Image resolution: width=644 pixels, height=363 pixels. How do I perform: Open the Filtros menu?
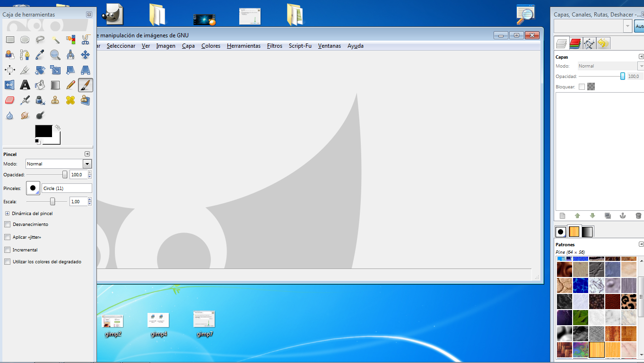(274, 46)
